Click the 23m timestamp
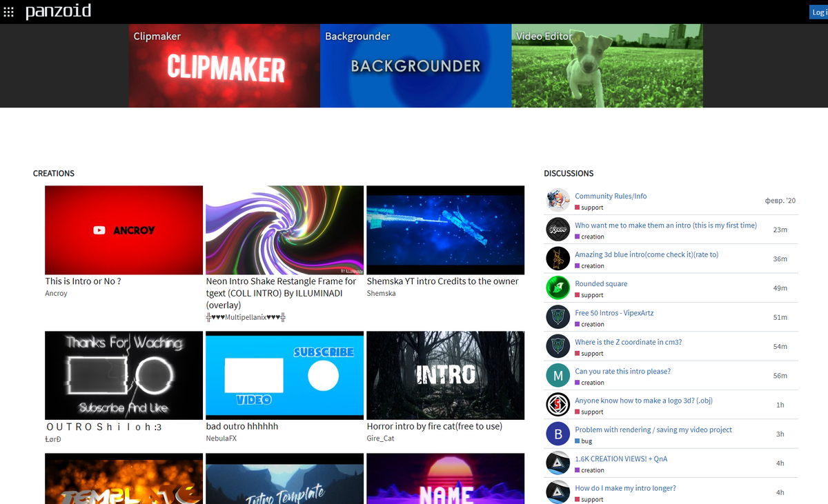The height and width of the screenshot is (504, 828). (780, 230)
